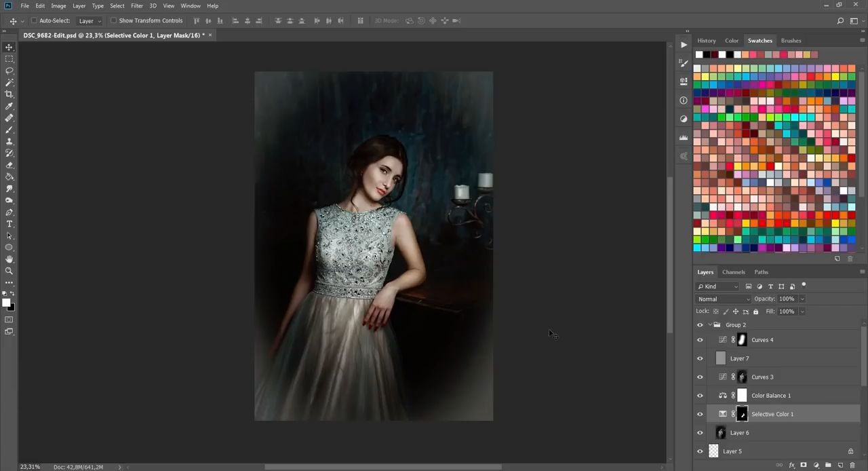
Task: Switch to the Channels tab
Action: [734, 272]
